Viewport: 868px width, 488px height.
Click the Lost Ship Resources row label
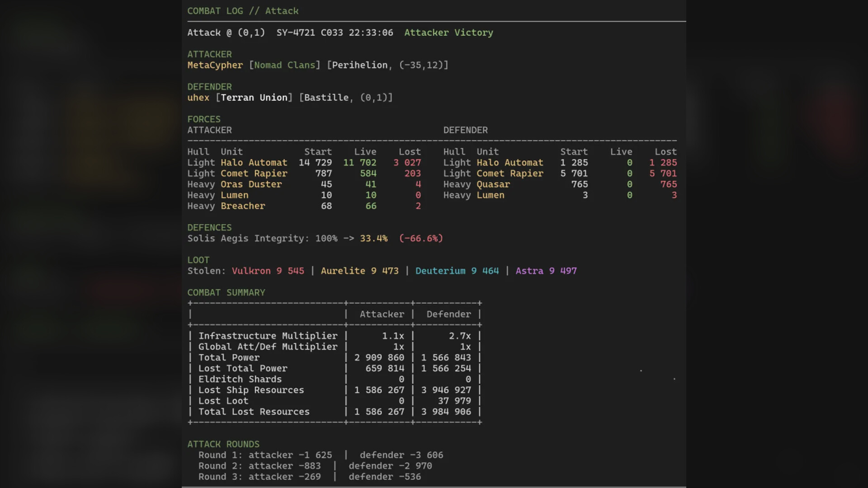[251, 390]
